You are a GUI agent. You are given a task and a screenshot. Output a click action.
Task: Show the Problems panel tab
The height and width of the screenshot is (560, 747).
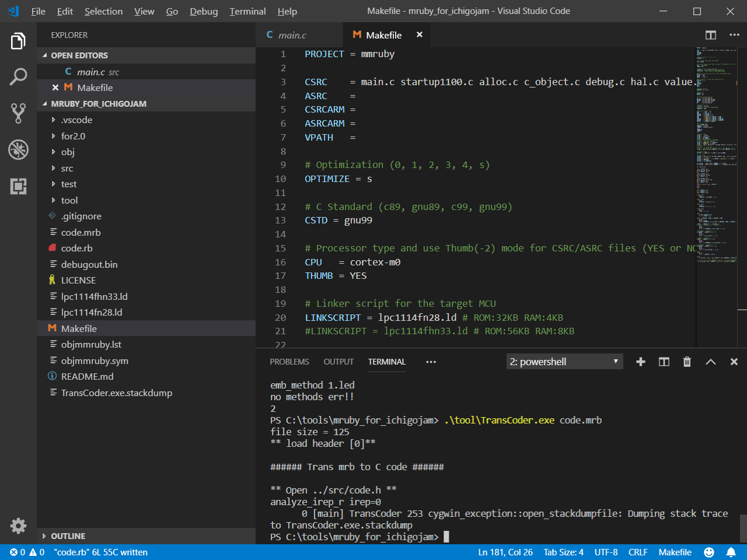[289, 362]
